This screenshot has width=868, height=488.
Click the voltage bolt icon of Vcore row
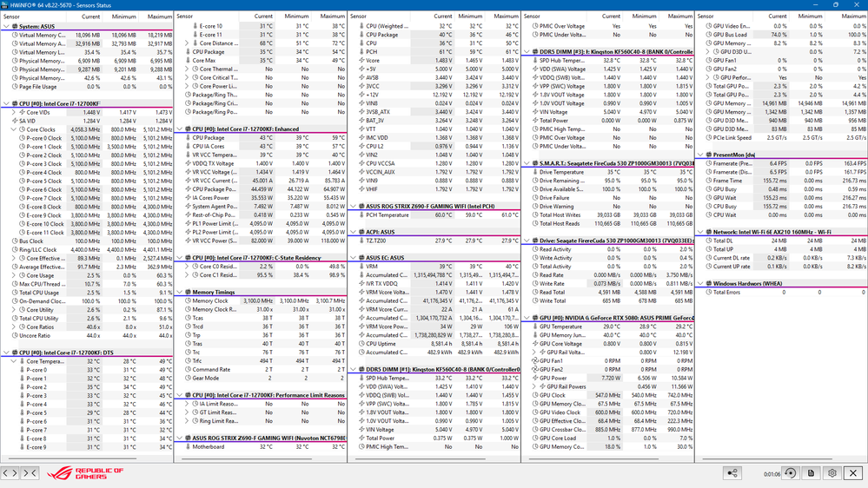tap(361, 60)
